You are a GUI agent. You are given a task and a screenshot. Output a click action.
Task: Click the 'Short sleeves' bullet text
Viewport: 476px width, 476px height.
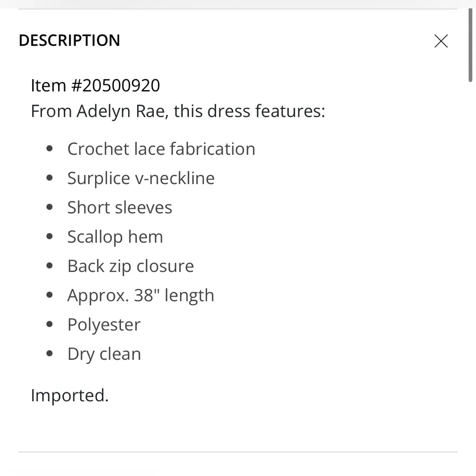(x=119, y=208)
